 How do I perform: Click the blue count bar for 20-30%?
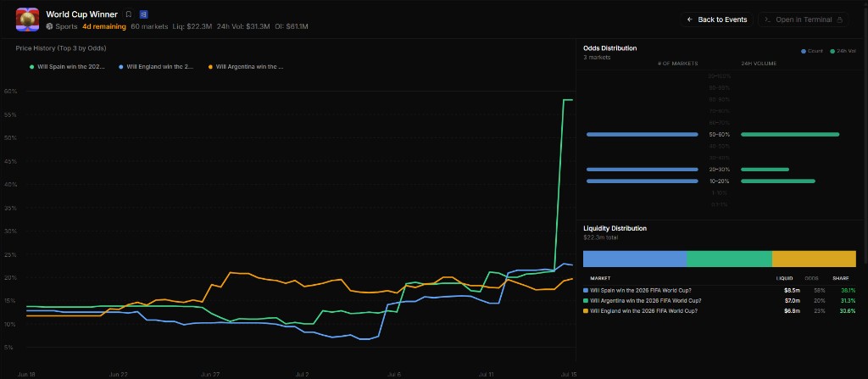click(x=643, y=170)
